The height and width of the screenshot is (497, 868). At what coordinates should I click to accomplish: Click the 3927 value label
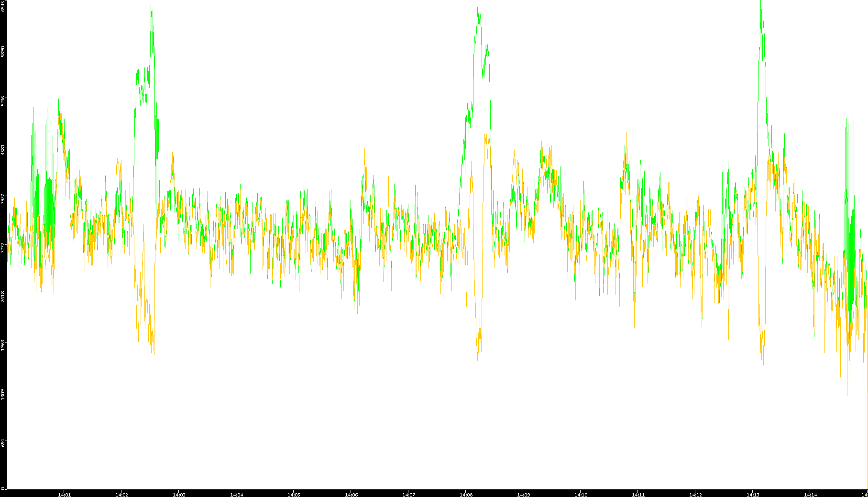point(3,199)
